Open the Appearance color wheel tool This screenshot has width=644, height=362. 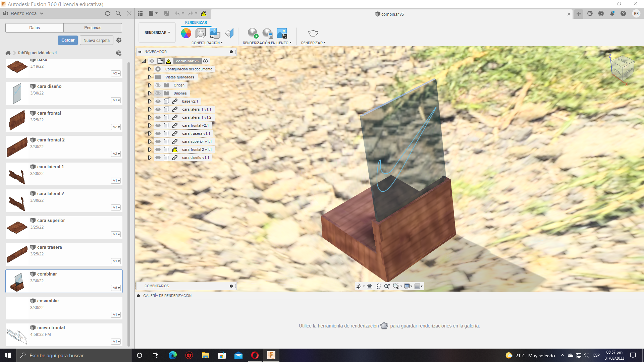[186, 33]
